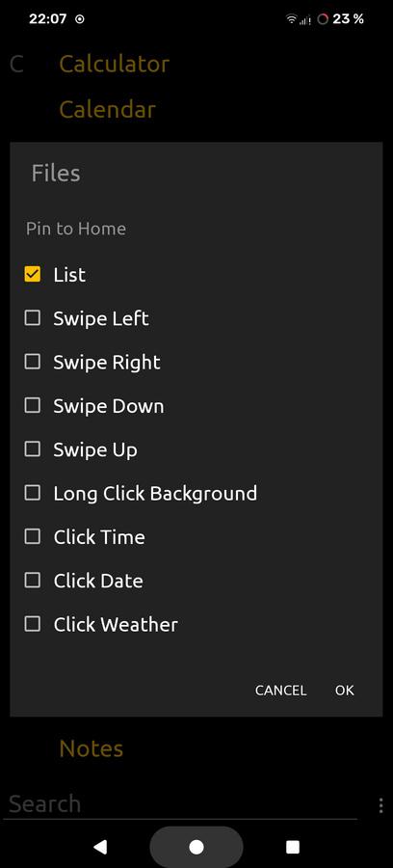
Task: Check the Swipe Down option
Action: 33,406
